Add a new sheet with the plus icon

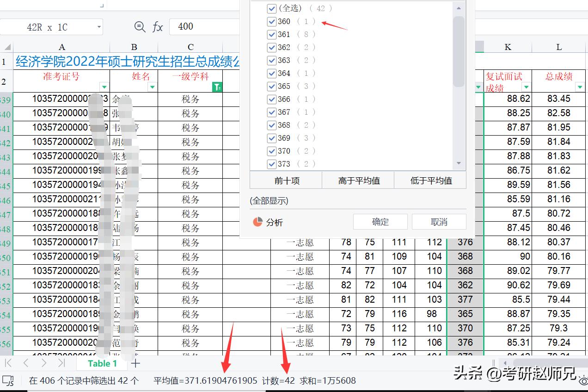coord(135,363)
